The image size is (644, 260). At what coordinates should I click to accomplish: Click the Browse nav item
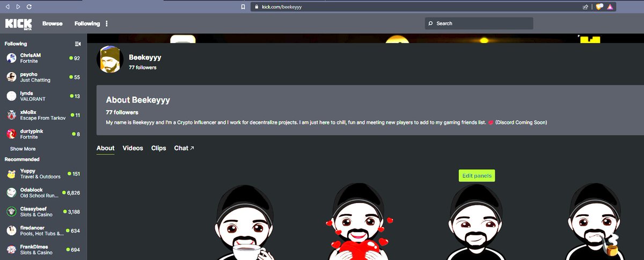click(x=53, y=24)
